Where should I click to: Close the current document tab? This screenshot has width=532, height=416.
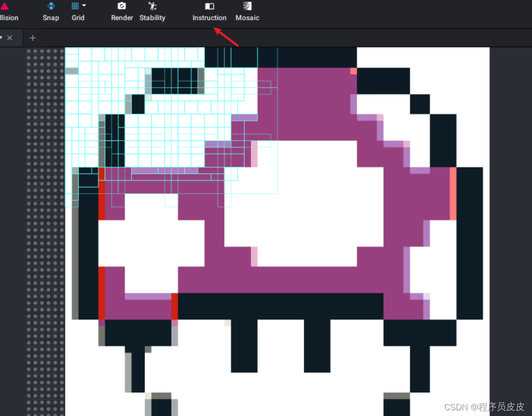click(x=10, y=38)
